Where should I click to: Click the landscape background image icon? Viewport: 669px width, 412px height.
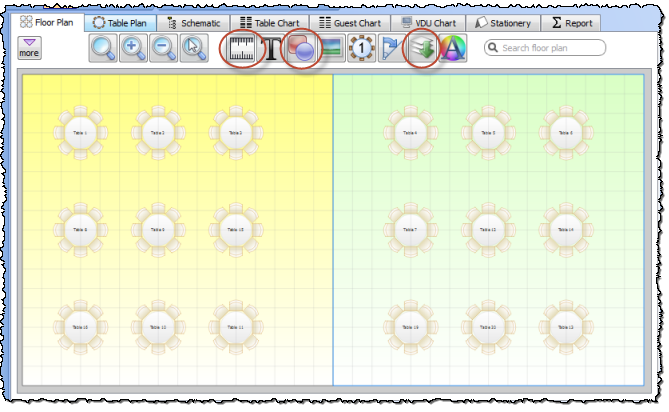point(332,48)
